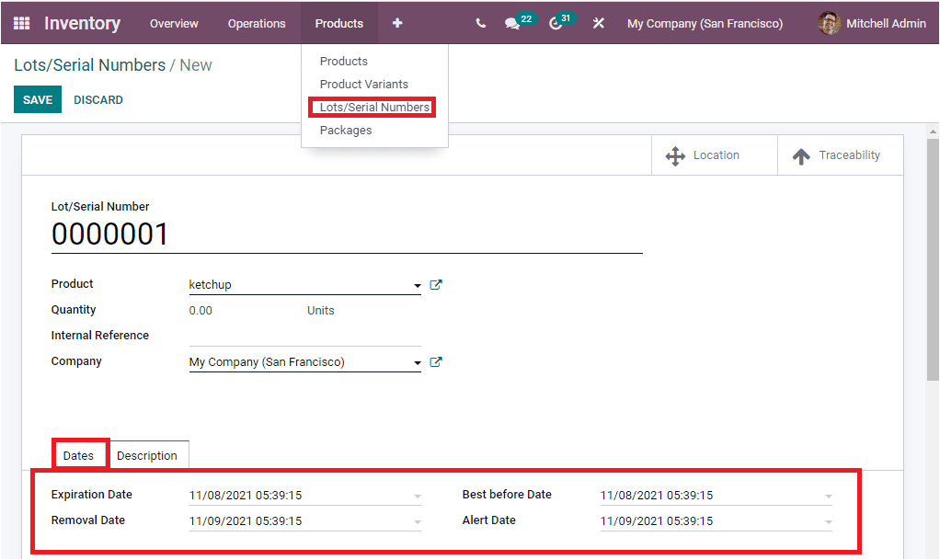This screenshot has height=560, width=940.
Task: Click the external link icon beside Product
Action: pos(435,284)
